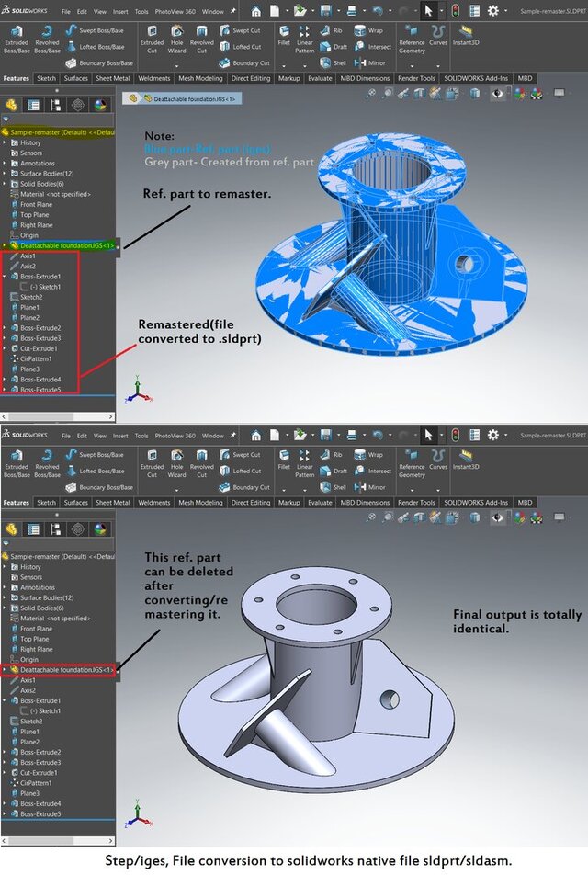The width and height of the screenshot is (588, 875).
Task: Click the Deattachable foundation.IGS<1> breadcrumb in upper viewport
Action: [189, 98]
